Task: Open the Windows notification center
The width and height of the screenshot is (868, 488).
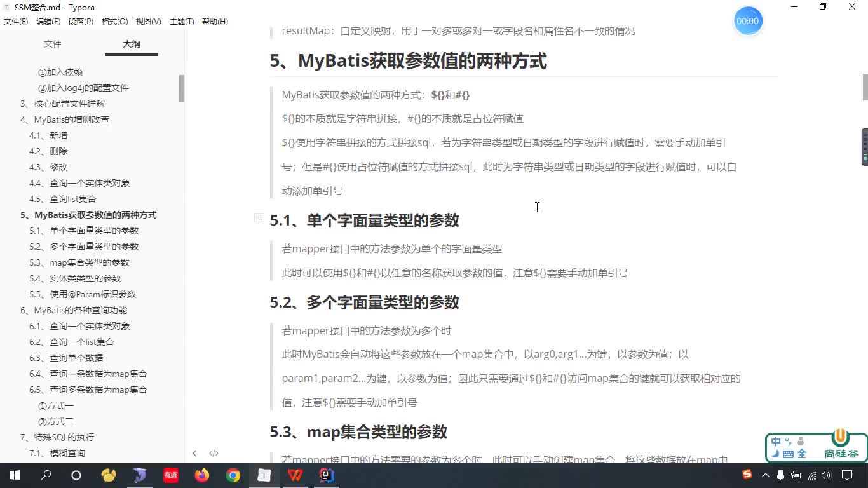Action: 847,475
